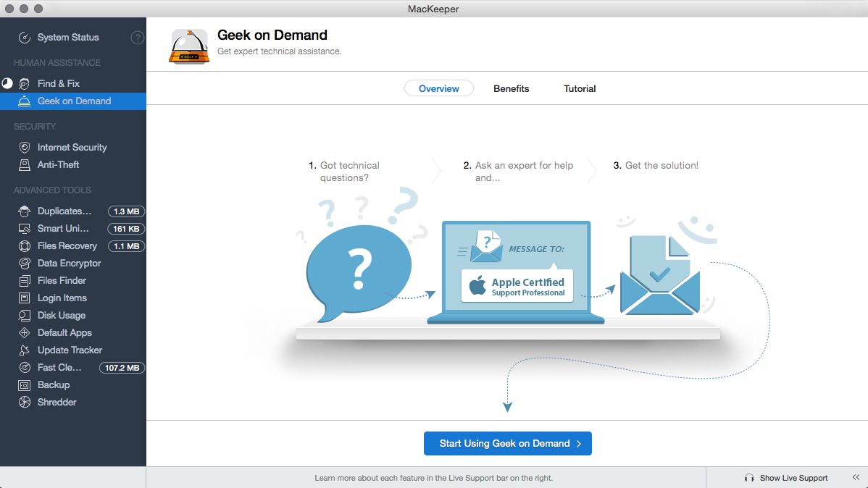Click the help question mark in sidebar
This screenshot has height=488, width=868.
pos(137,37)
